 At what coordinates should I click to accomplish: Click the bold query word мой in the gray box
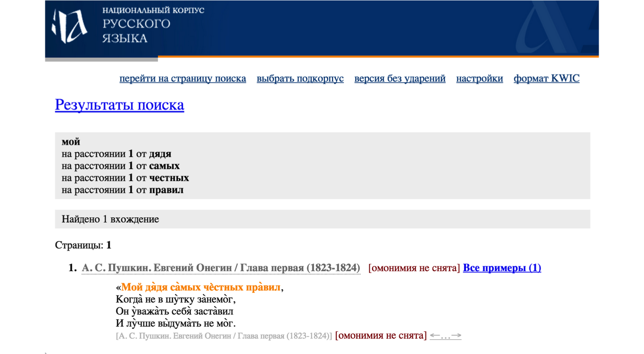coord(71,142)
